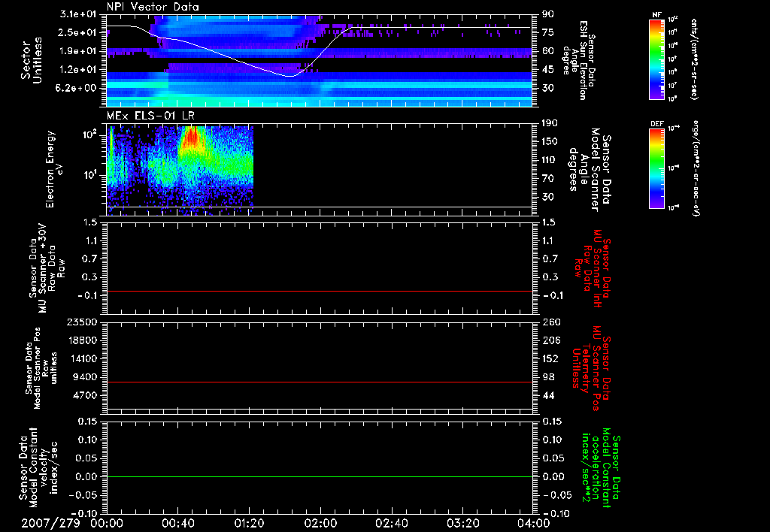The width and height of the screenshot is (770, 532).
Task: Click the 'DEF' label above the color bar
Action: (x=656, y=124)
